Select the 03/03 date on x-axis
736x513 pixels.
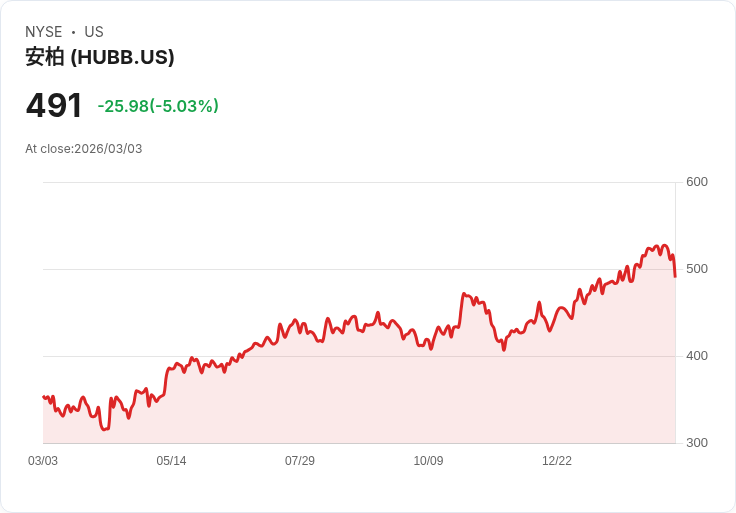click(x=43, y=461)
